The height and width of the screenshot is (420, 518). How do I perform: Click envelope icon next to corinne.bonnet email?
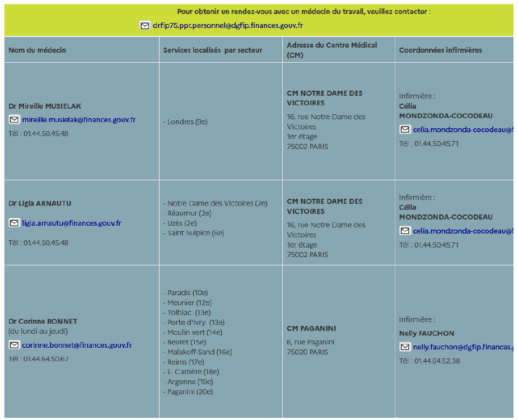(x=14, y=345)
